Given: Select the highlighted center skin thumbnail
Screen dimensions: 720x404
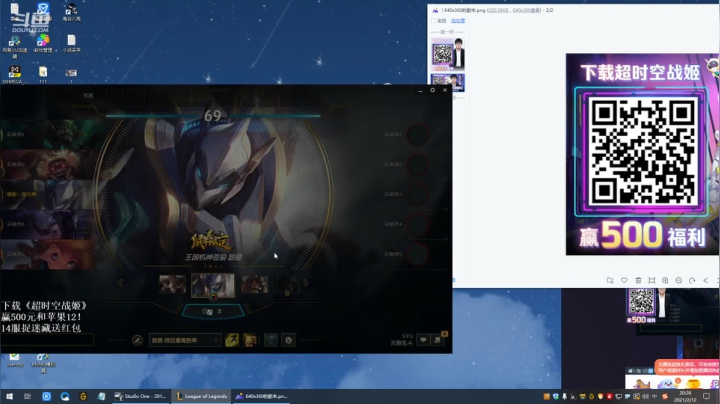Looking at the screenshot, I should coord(213,285).
